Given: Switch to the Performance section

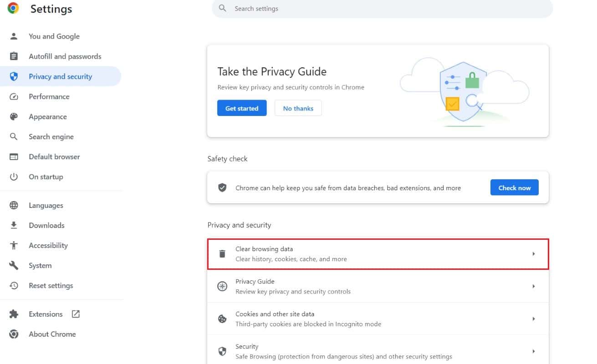Looking at the screenshot, I should (49, 96).
